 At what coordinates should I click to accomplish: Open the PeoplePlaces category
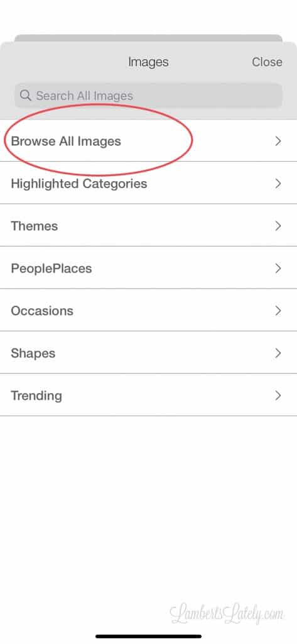pos(148,268)
